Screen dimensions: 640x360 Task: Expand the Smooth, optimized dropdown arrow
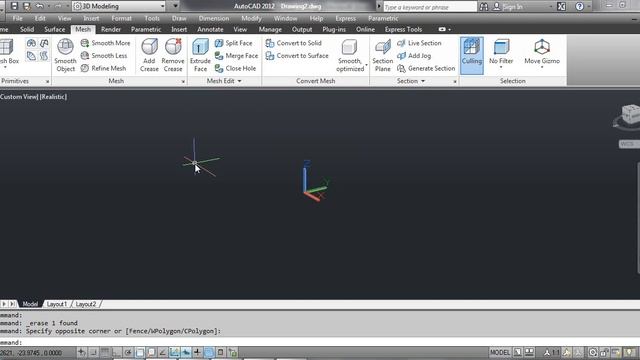coord(366,65)
